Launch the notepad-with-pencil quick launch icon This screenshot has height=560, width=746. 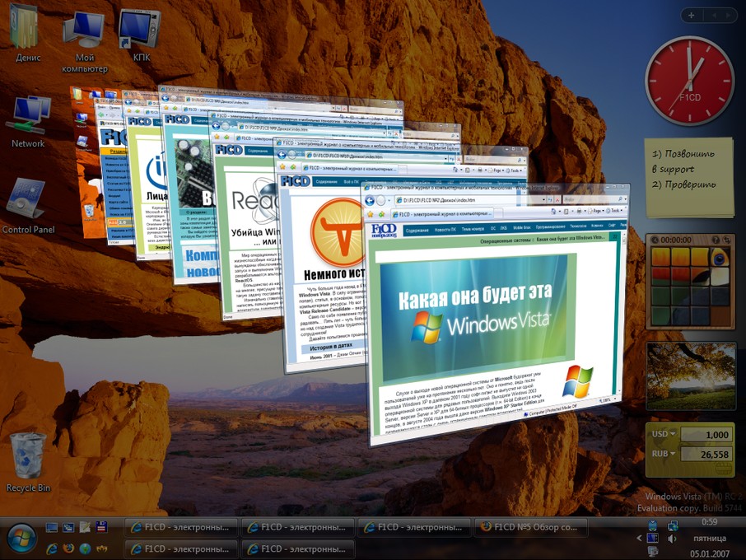pyautogui.click(x=85, y=527)
